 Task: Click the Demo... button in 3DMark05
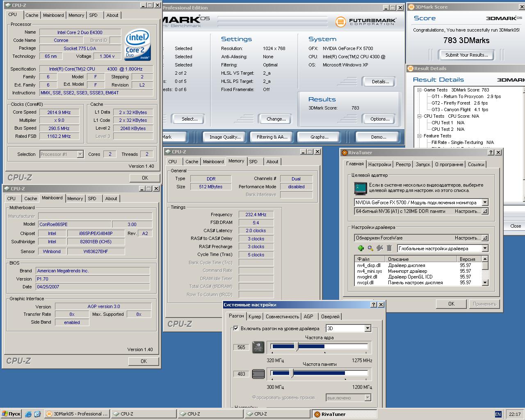[378, 137]
